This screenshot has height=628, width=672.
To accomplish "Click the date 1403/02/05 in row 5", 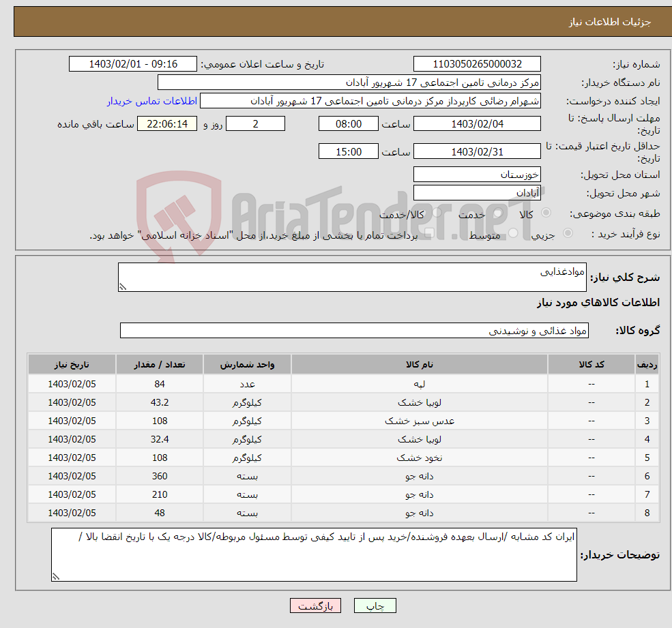I will (72, 458).
